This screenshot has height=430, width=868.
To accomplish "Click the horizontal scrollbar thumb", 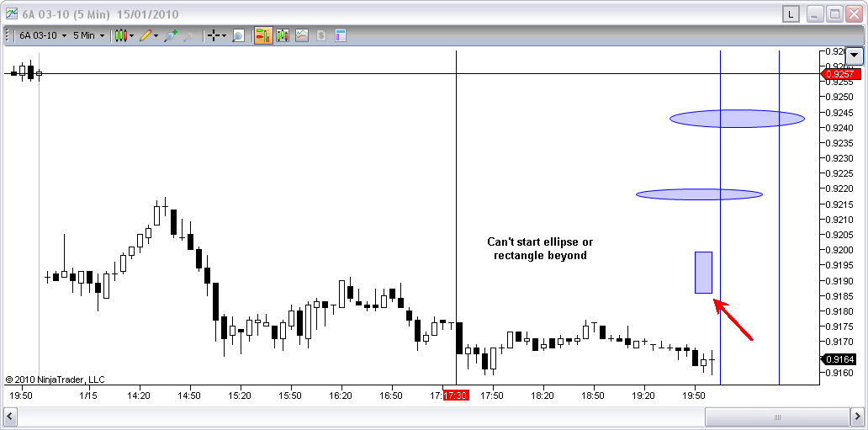I will 777,417.
